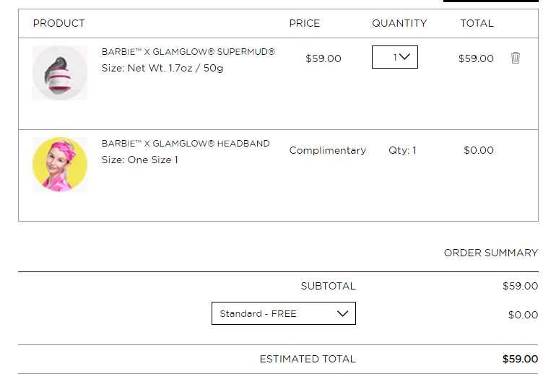Click the shipping method chevron arrow
This screenshot has height=392, width=556.
[x=342, y=313]
